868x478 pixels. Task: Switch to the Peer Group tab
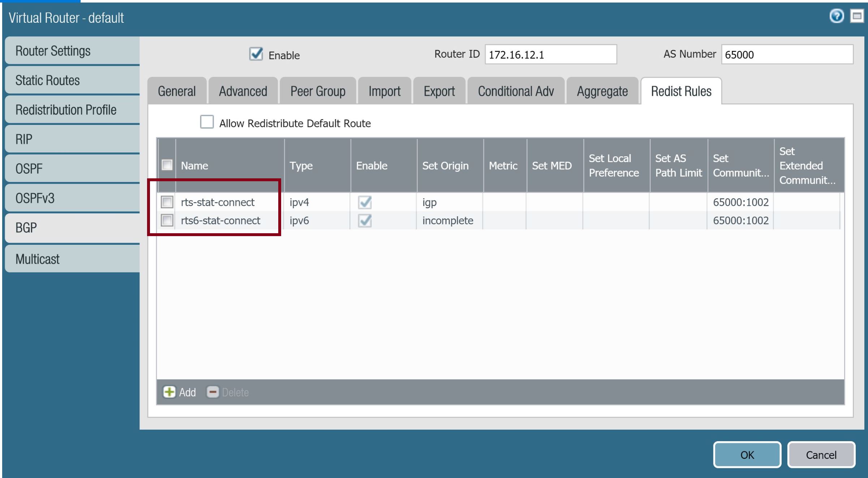tap(318, 91)
